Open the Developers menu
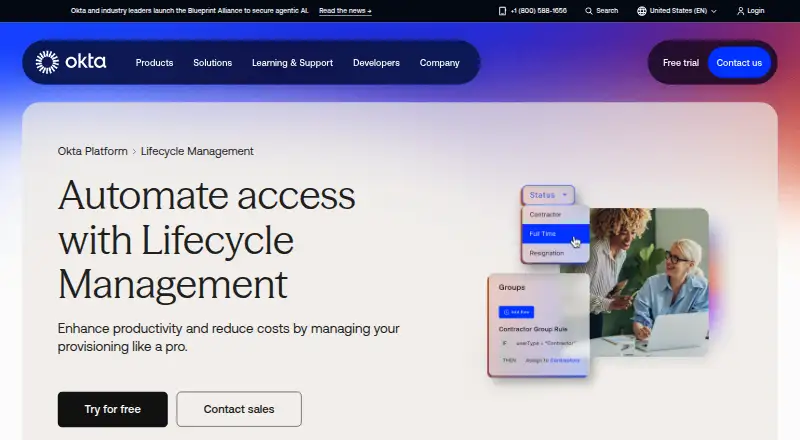 click(x=376, y=63)
